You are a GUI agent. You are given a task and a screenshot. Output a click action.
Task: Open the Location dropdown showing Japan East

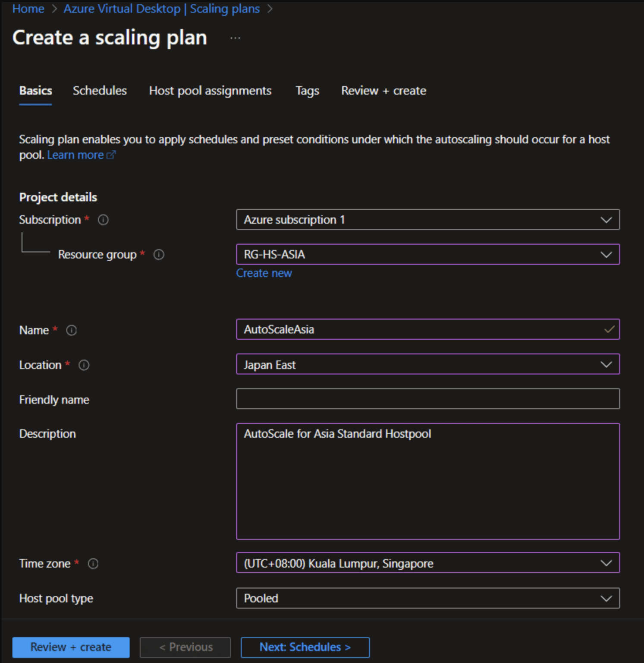coord(606,364)
